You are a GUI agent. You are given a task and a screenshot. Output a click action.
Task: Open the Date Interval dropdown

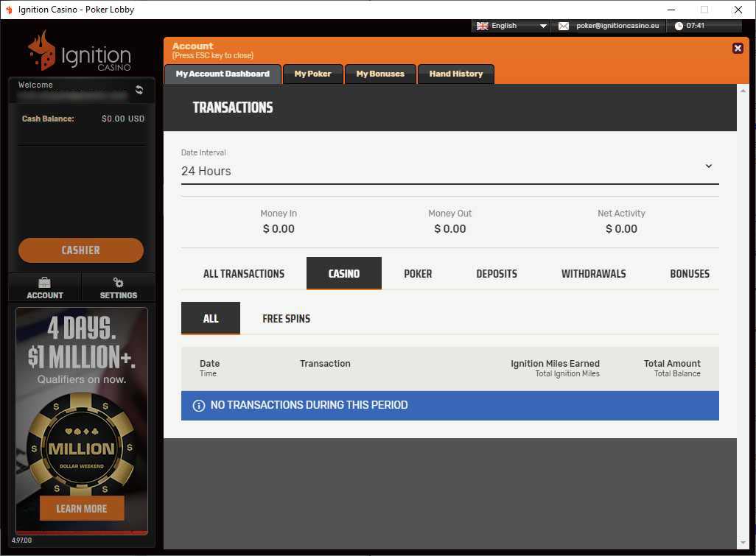click(x=708, y=166)
